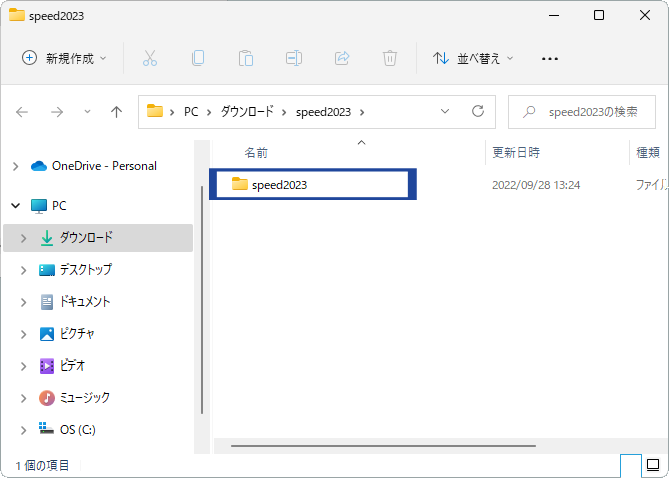Refresh the current folder view
669x478 pixels.
click(477, 111)
